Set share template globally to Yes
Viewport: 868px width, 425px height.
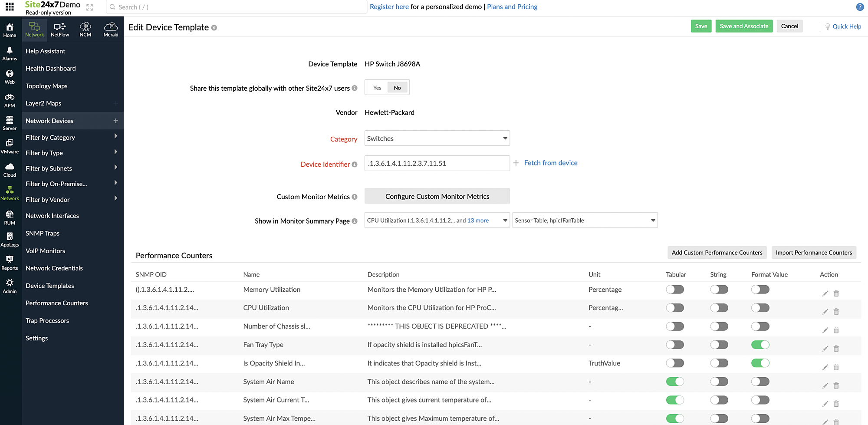click(x=377, y=87)
